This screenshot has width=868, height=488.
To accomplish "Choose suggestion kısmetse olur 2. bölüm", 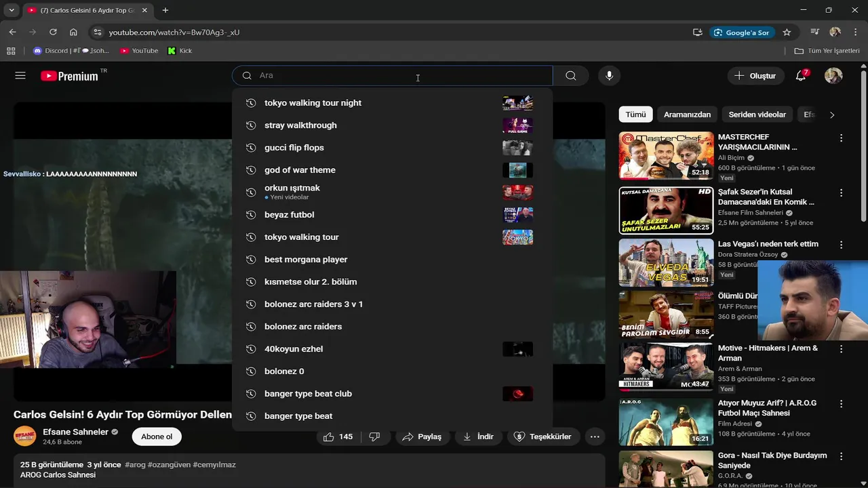I will tap(392, 282).
